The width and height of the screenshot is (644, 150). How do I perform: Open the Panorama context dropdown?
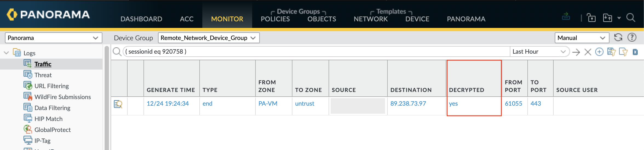[53, 38]
